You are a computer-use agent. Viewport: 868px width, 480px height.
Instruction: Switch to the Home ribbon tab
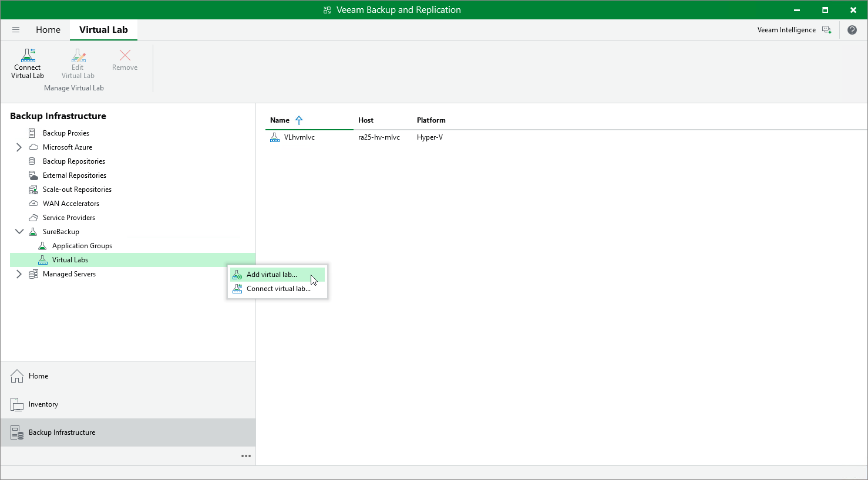[48, 30]
